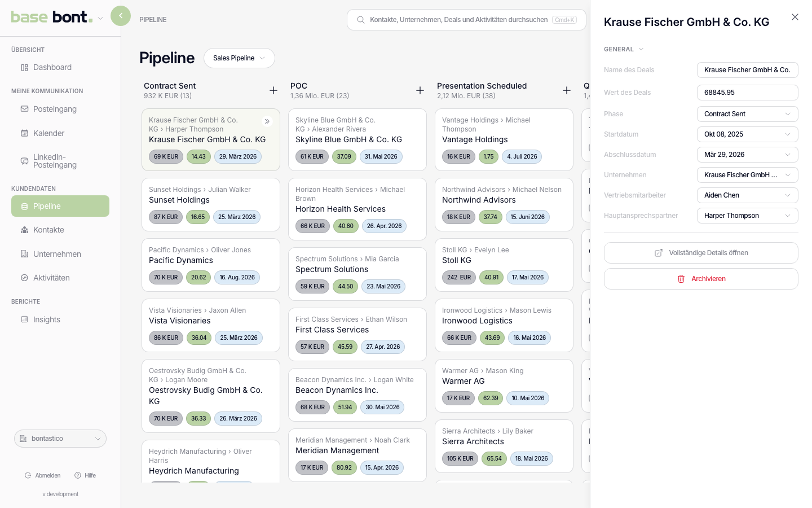Viewport: 812px width, 508px height.
Task: Click the Unternehmen building icon
Action: point(24,254)
